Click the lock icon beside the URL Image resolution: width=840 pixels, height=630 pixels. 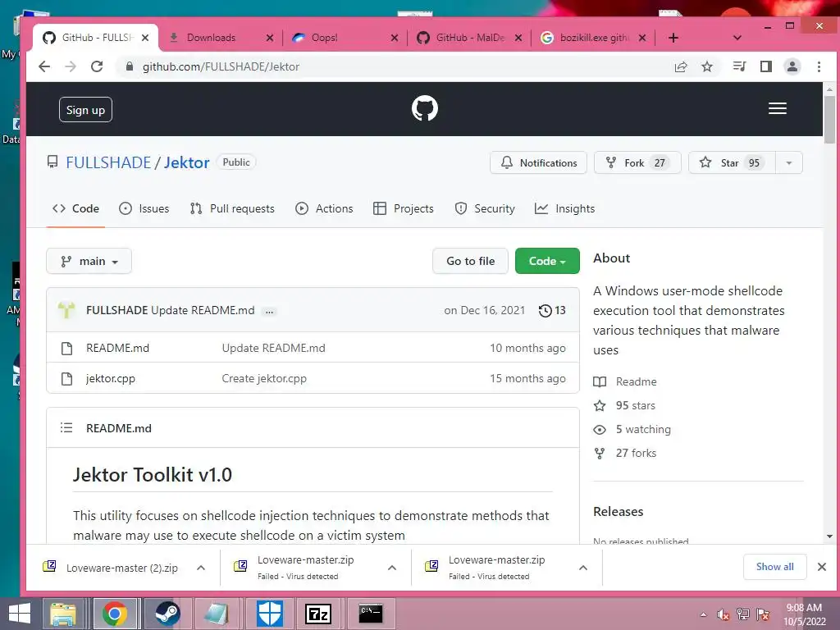click(x=129, y=66)
